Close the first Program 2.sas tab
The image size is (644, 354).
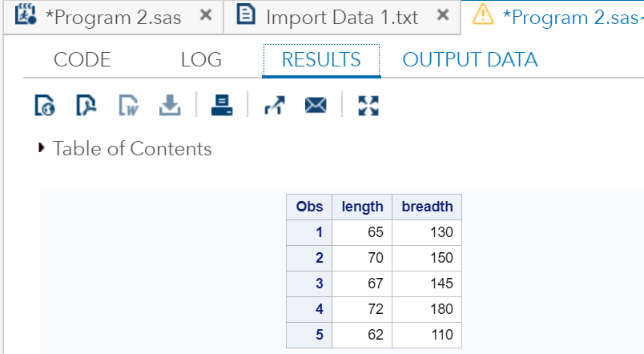click(206, 15)
